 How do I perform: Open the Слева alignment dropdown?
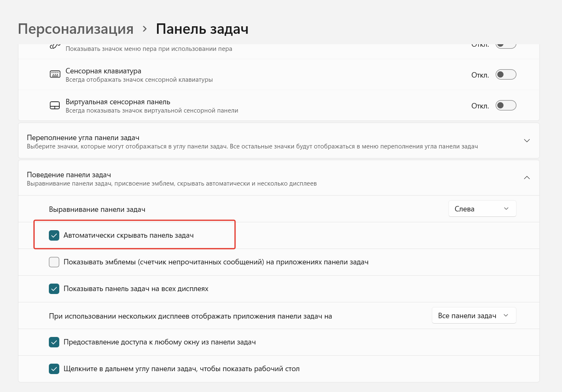tap(482, 209)
